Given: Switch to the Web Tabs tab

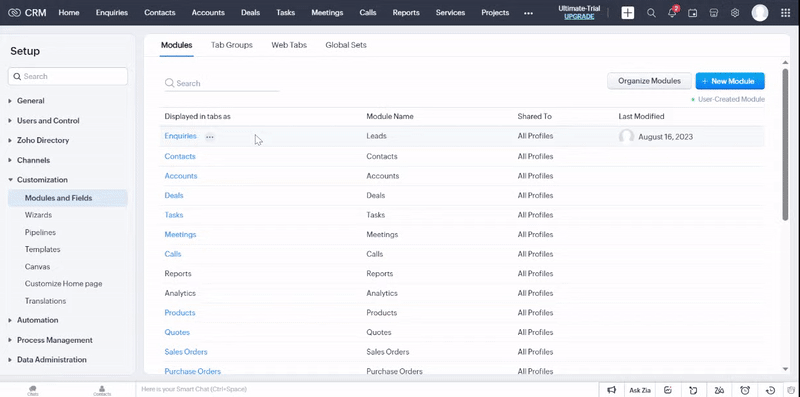Looking at the screenshot, I should [x=289, y=45].
